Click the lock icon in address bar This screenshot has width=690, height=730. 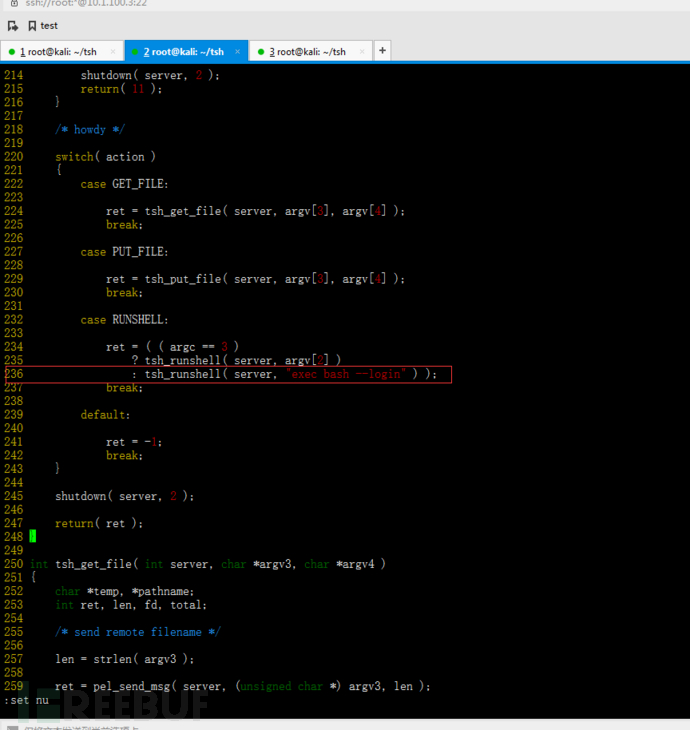[14, 3]
